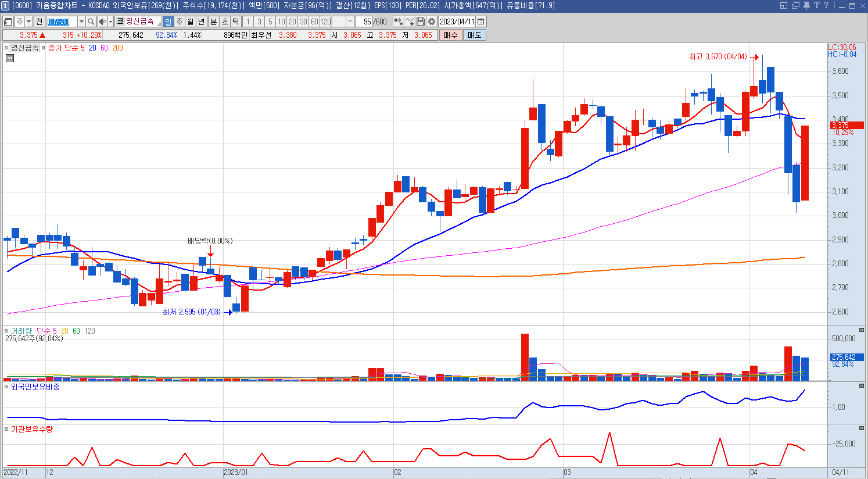Open the date picker calendar icon
This screenshot has height=479, width=868.
coord(480,22)
